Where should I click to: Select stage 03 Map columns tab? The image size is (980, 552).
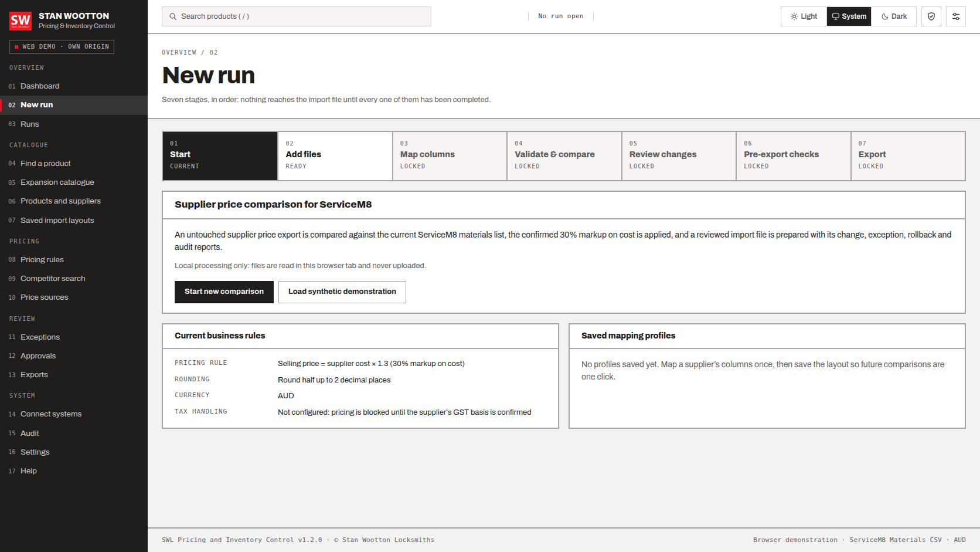[x=450, y=156]
